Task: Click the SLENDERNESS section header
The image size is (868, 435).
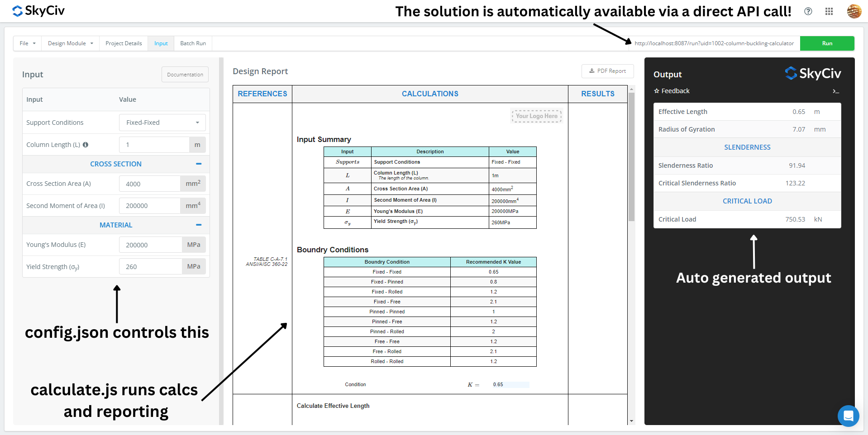Action: [x=747, y=147]
